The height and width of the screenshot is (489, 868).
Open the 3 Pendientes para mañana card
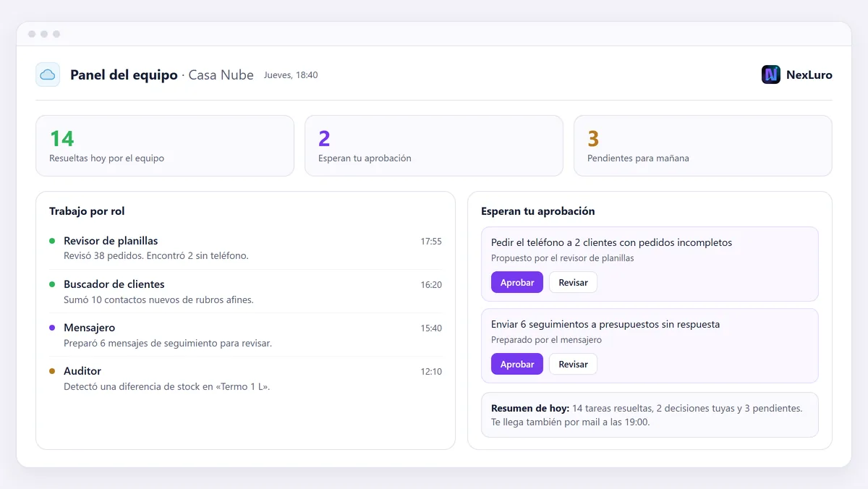(703, 145)
